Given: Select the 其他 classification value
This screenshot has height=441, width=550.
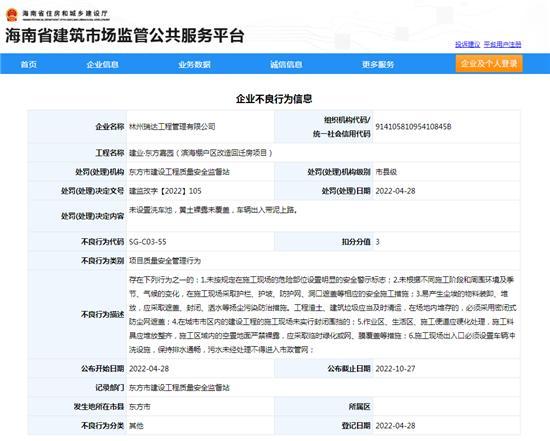Looking at the screenshot, I should pos(136,426).
